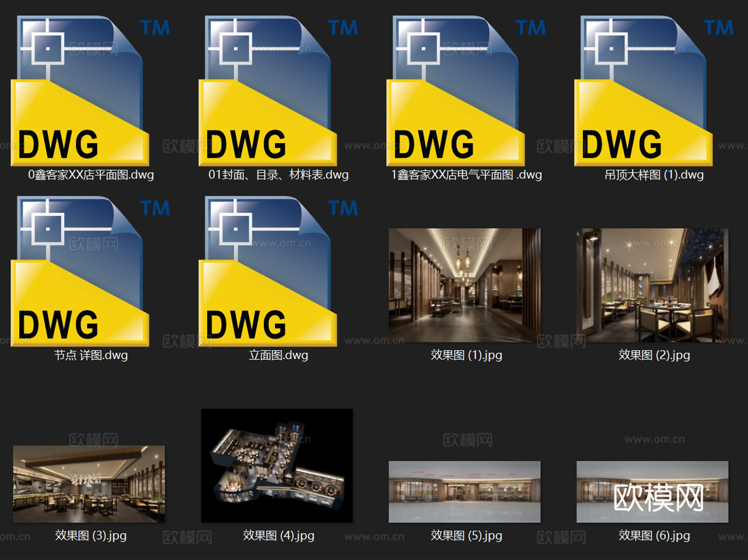
Task: Click the file name 吊顶大样图 (1).dwg
Action: click(654, 175)
